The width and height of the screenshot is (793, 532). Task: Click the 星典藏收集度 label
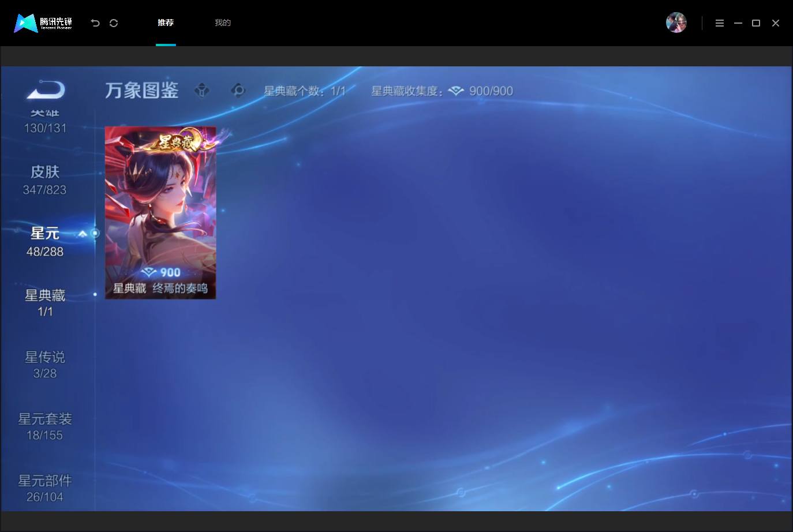coord(407,91)
